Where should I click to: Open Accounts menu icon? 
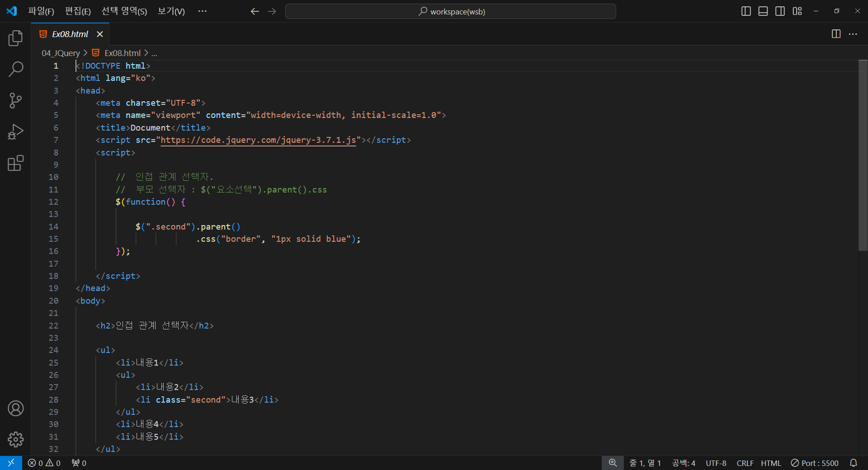point(15,409)
